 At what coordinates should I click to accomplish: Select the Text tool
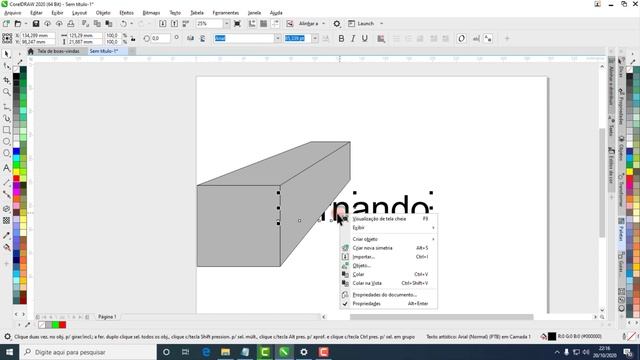pyautogui.click(x=7, y=168)
